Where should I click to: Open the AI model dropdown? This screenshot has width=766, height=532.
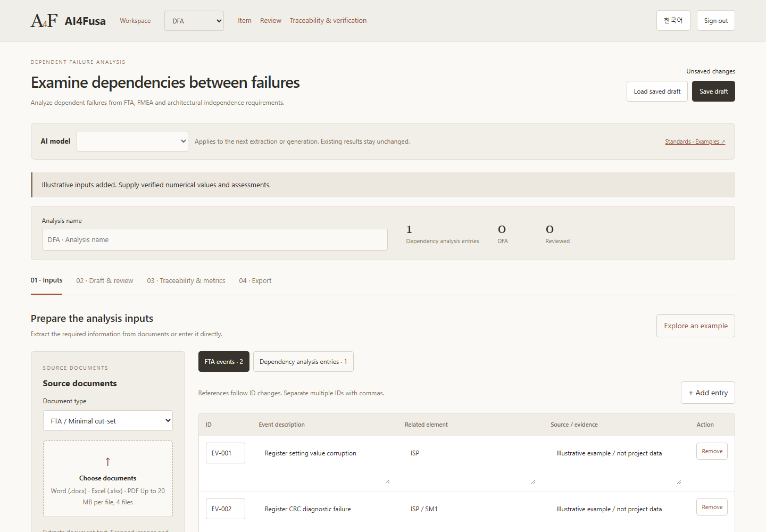tap(132, 141)
